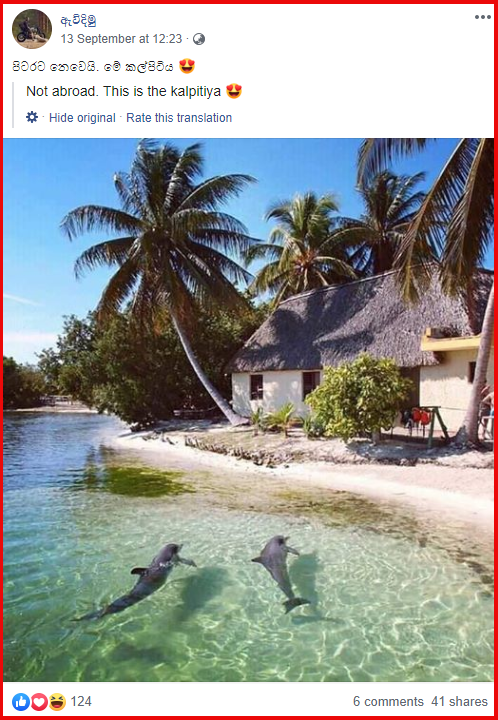
Task: Click the translated text 'Not abroad. This is the kalpitiya'
Action: [x=123, y=91]
